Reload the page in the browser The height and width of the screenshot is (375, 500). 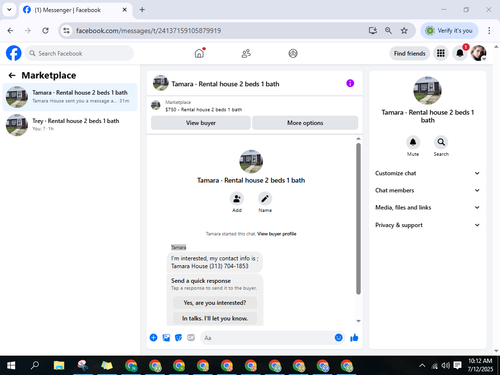(45, 31)
